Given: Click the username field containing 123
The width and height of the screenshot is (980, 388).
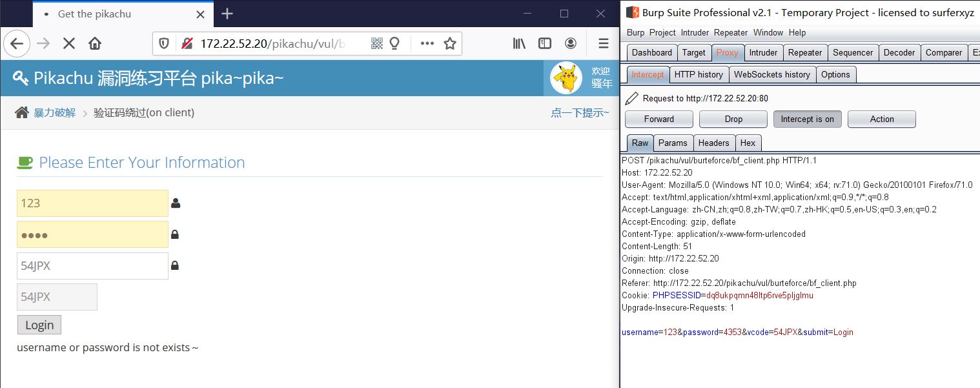Looking at the screenshot, I should click(92, 203).
